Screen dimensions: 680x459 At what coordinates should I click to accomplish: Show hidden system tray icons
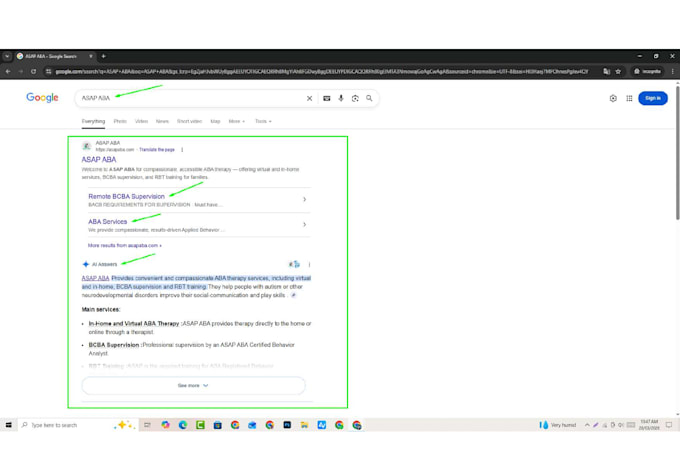click(x=587, y=425)
